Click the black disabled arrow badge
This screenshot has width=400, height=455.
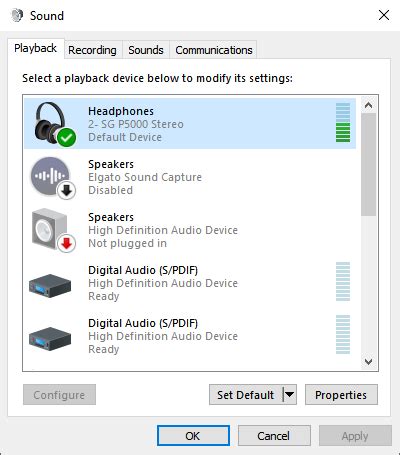67,191
